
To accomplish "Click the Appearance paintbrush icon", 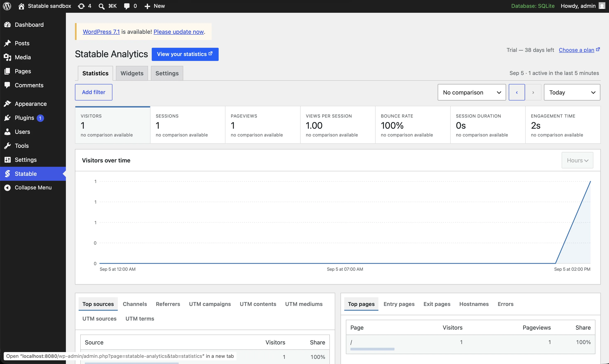I will coord(7,104).
